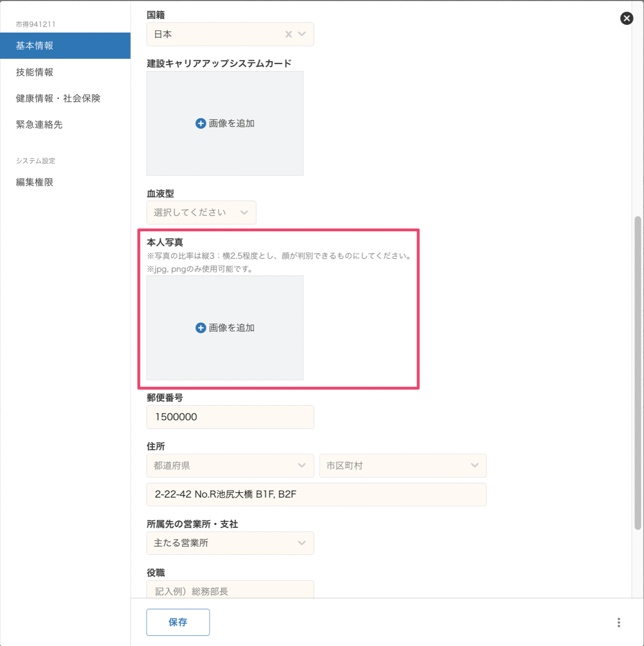Click plus icon in 本人写真 upload area
This screenshot has width=644, height=646.
[x=201, y=328]
